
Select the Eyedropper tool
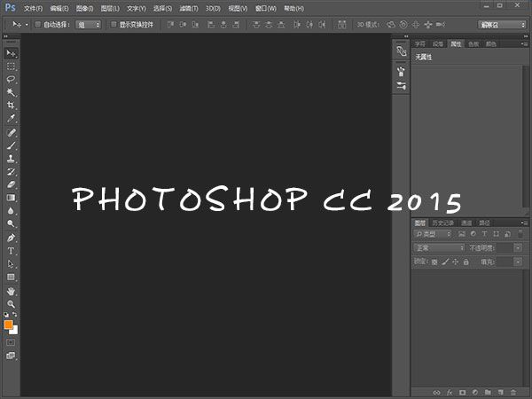[x=11, y=118]
